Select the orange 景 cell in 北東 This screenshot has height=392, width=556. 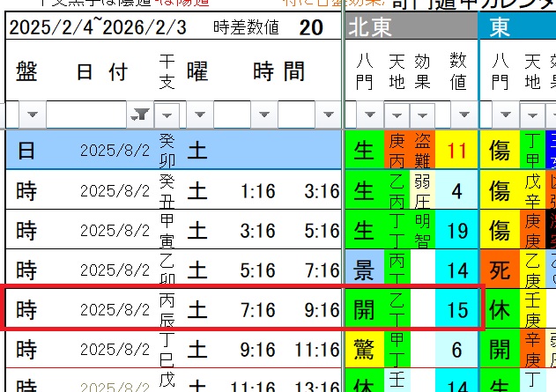[x=364, y=270]
